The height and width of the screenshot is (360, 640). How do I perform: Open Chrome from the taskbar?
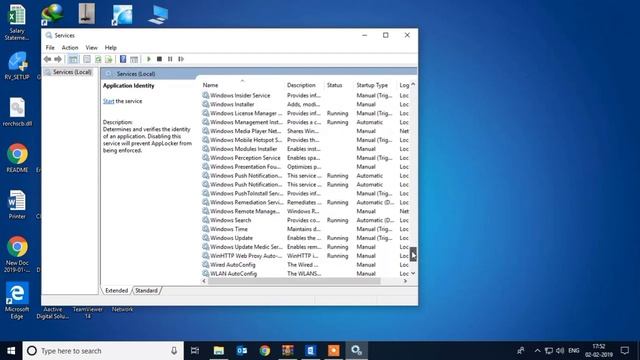[264, 351]
